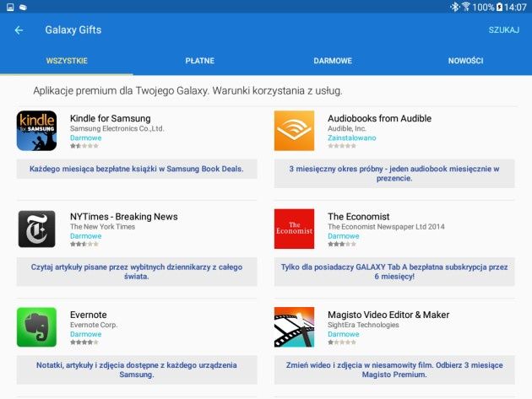Switch to the WSZYSTKIE tab

coord(67,61)
